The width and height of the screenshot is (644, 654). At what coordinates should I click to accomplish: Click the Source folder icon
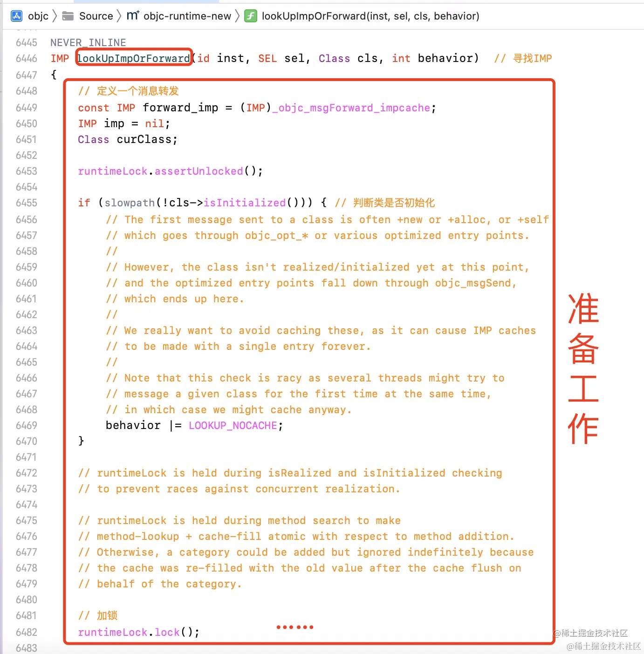(68, 16)
